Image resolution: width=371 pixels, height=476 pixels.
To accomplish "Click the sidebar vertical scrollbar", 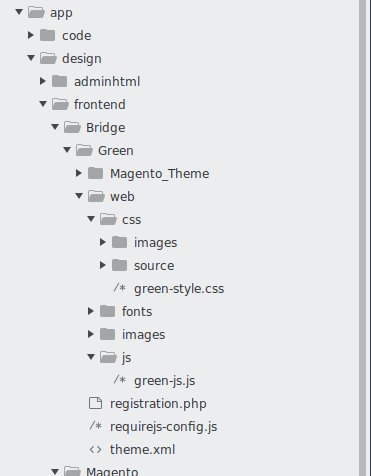I will tap(363, 238).
